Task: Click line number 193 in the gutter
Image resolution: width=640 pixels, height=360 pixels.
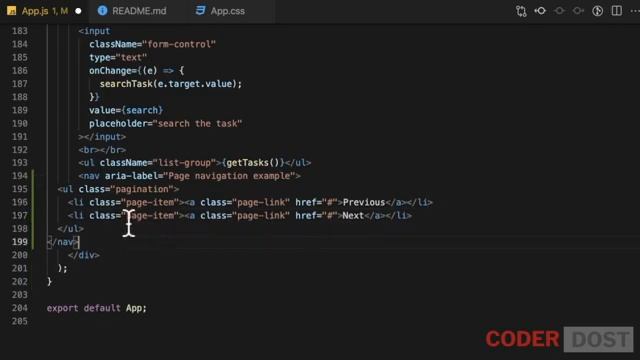Action: [x=20, y=163]
